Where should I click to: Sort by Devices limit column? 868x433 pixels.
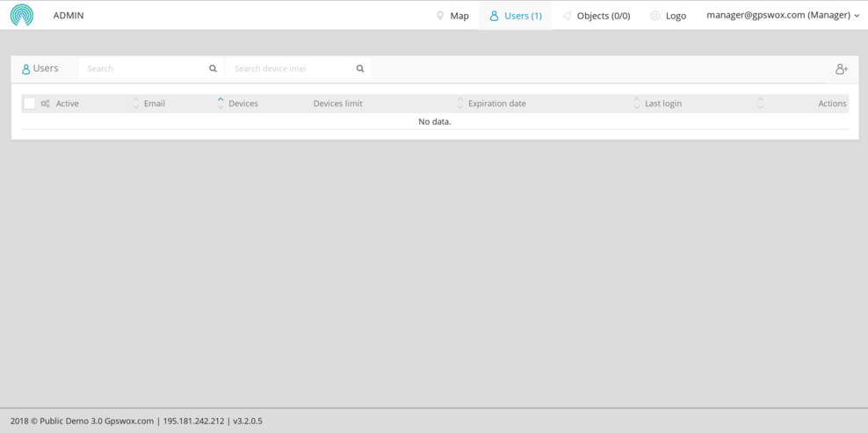click(337, 104)
